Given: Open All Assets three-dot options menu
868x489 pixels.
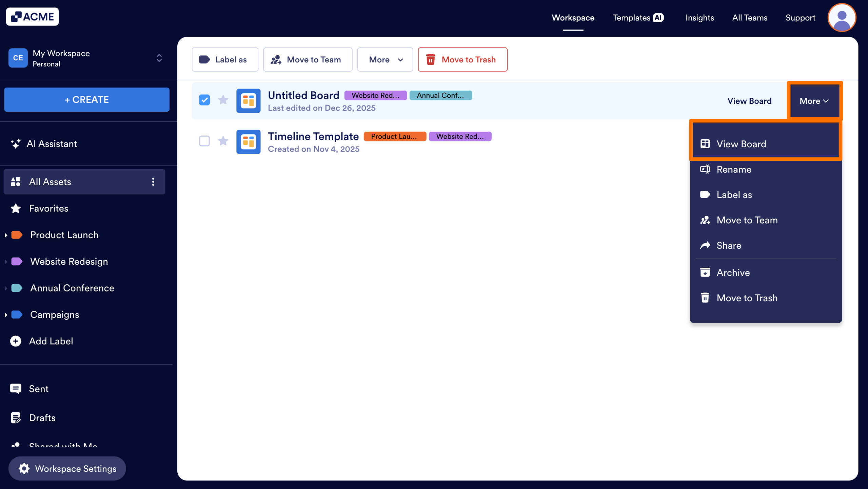Looking at the screenshot, I should click(x=153, y=182).
